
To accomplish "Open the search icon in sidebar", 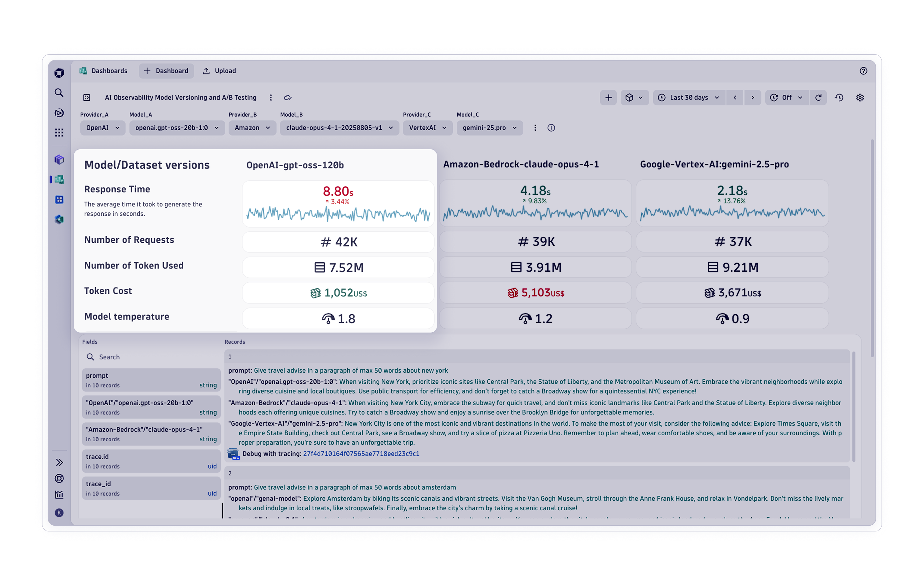I will pyautogui.click(x=59, y=92).
